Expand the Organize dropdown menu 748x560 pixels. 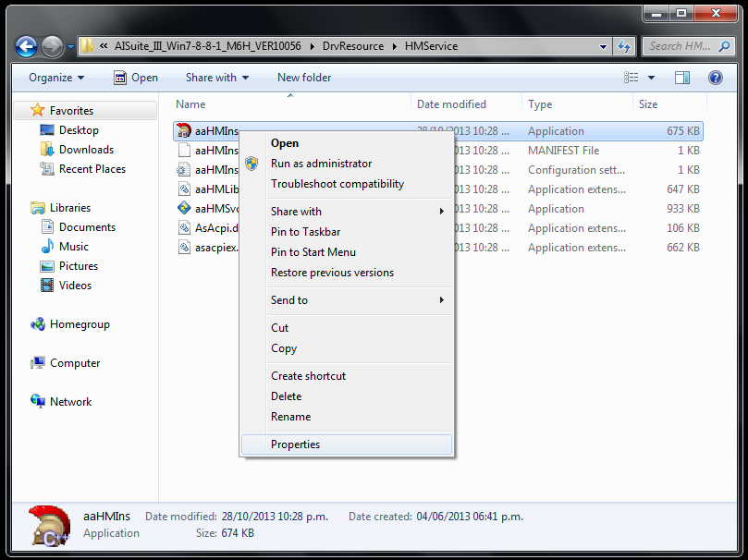click(55, 78)
